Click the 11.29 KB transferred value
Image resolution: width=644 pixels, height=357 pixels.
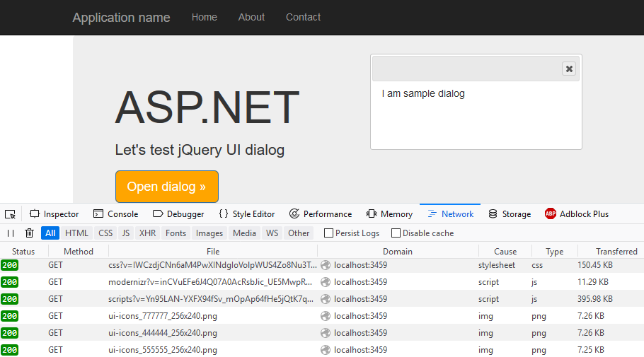pos(593,282)
